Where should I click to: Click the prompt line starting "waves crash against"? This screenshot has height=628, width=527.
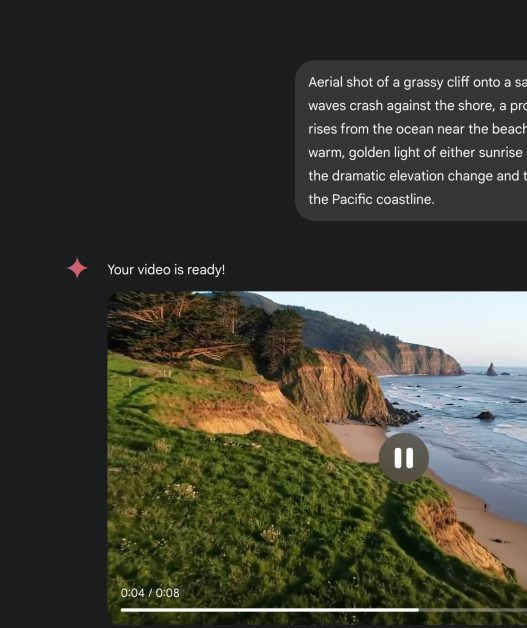418,106
